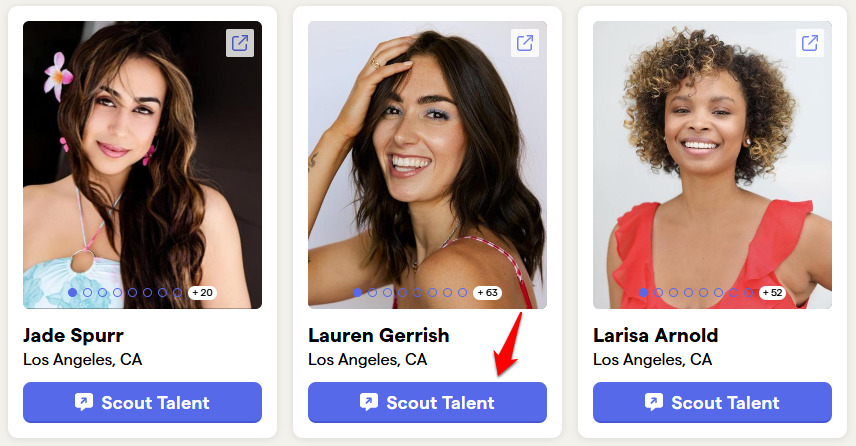Select last photo dot on Jade Spurr's card
856x446 pixels.
[x=177, y=293]
